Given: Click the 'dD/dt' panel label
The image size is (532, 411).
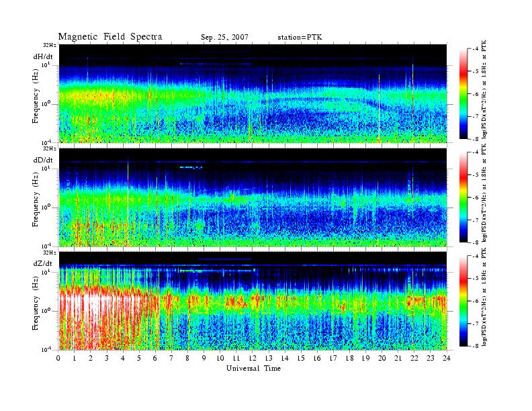Looking at the screenshot, I should [x=43, y=160].
